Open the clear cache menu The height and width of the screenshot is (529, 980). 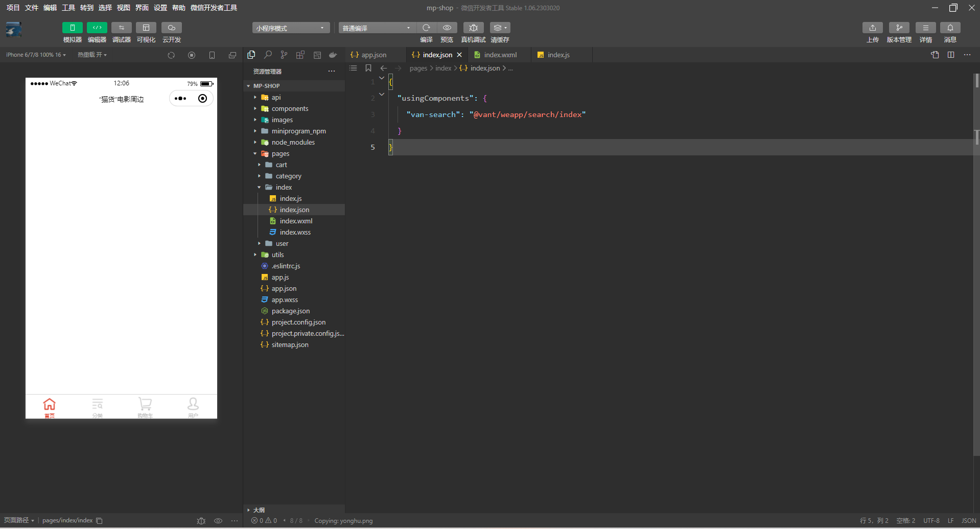500,28
